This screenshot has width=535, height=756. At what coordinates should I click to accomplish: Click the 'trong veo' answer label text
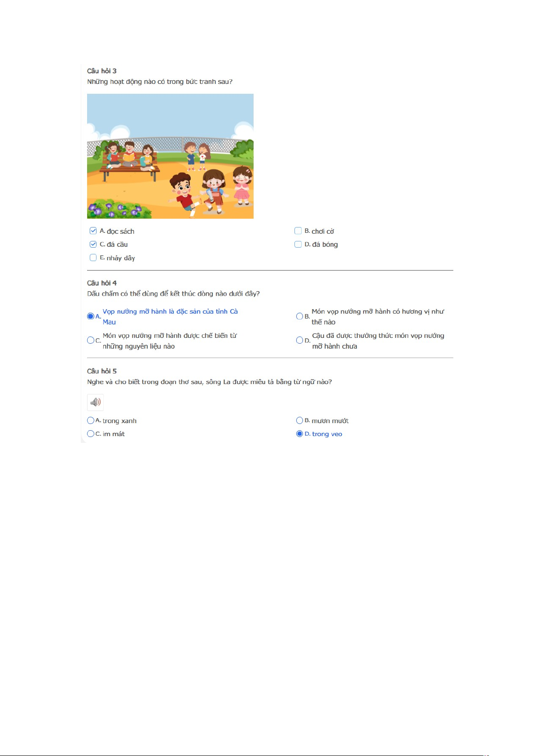[327, 434]
